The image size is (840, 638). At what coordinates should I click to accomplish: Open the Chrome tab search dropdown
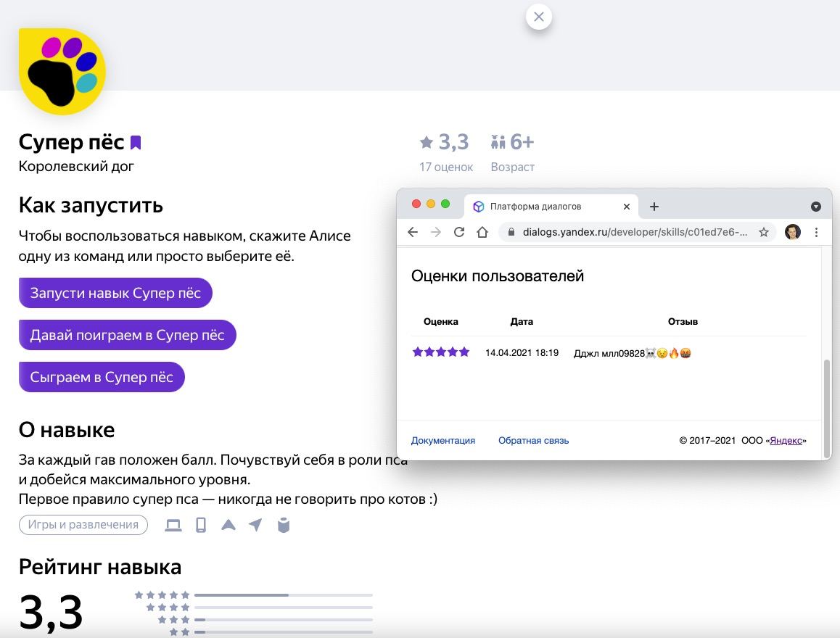tap(816, 207)
